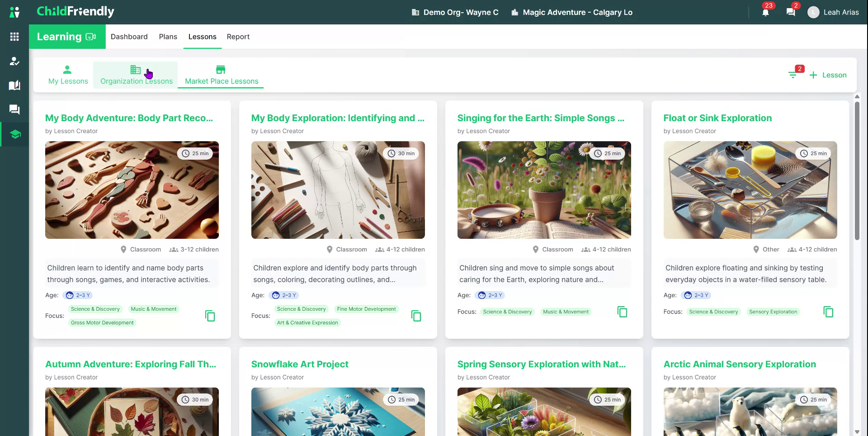Open the Lessons menu item
Viewport: 868px width, 436px height.
[203, 37]
